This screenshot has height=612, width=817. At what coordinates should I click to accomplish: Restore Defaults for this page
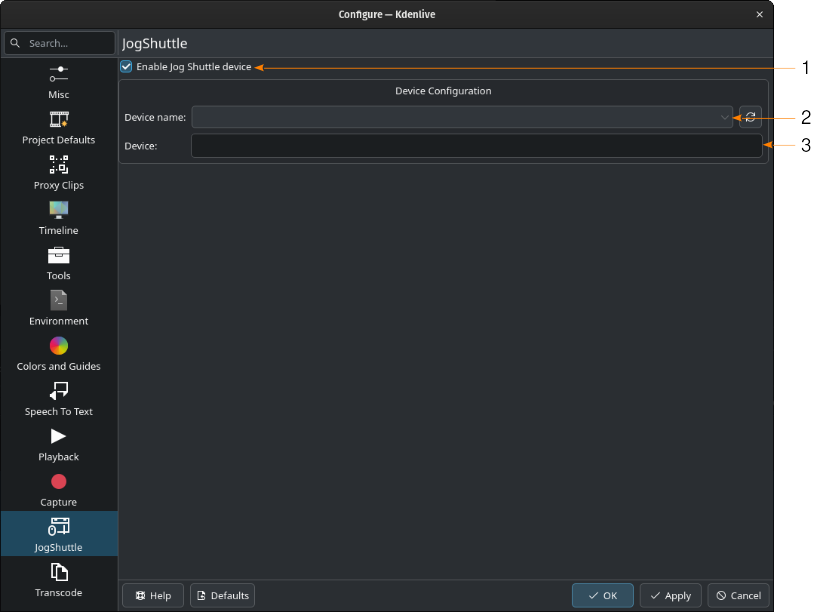click(x=222, y=595)
